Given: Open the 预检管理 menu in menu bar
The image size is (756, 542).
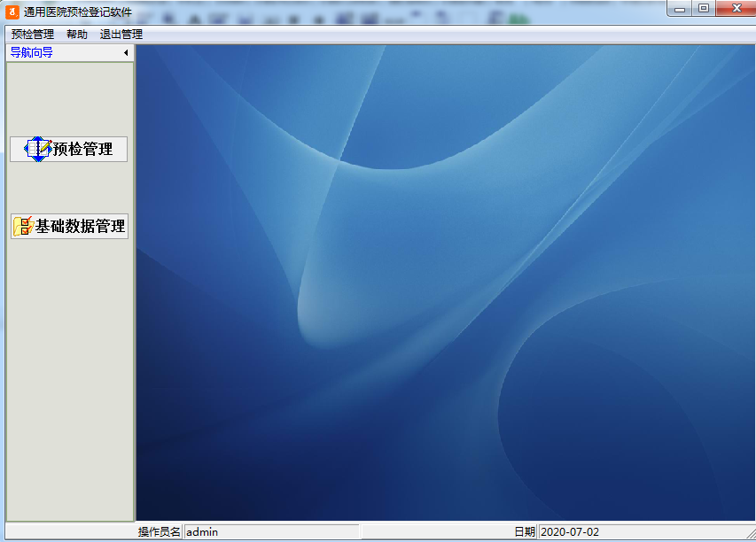Looking at the screenshot, I should [33, 35].
